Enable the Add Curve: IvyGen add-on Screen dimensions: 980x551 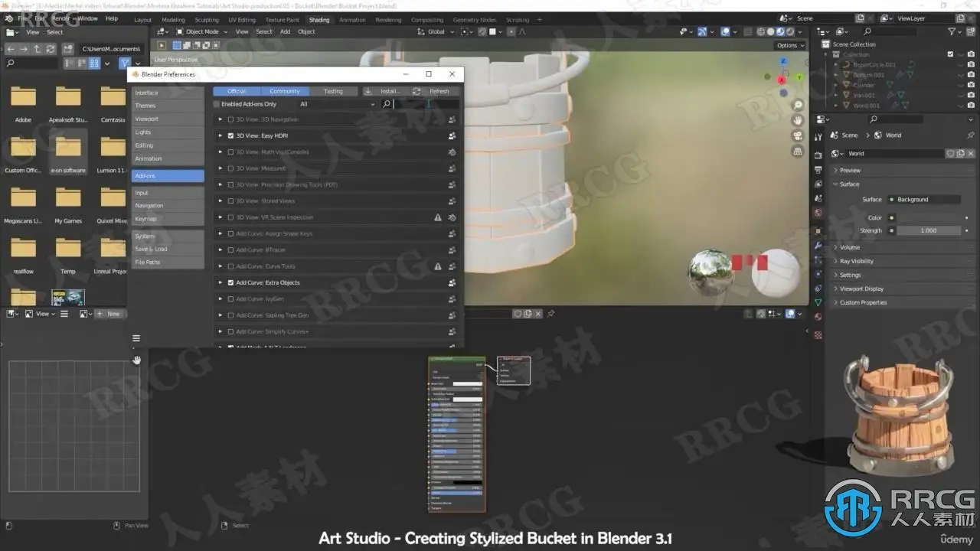click(230, 298)
